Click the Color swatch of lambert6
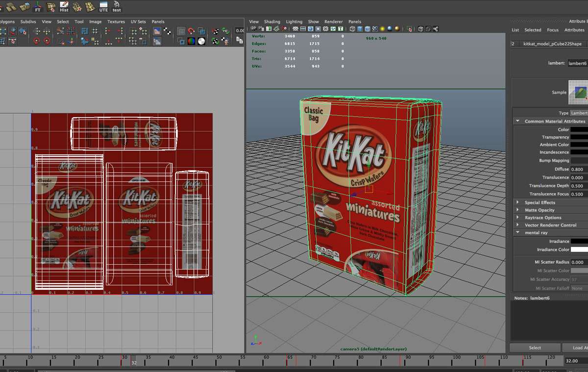The image size is (588, 372). coord(579,129)
